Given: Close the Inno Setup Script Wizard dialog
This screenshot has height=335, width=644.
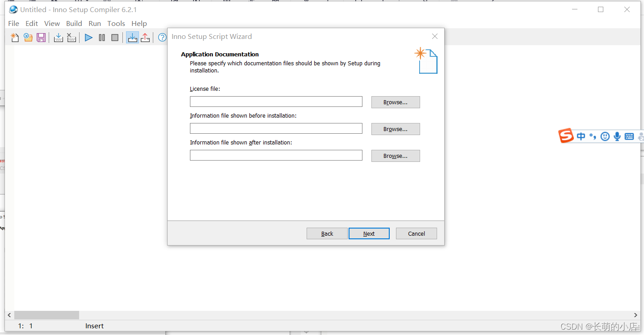Looking at the screenshot, I should pyautogui.click(x=435, y=36).
